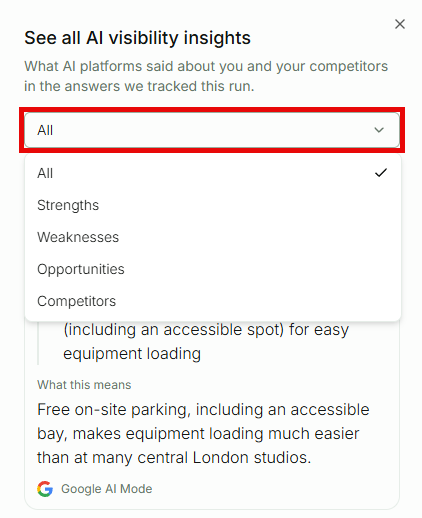The width and height of the screenshot is (422, 518).
Task: Pick the Competitors filter option
Action: click(213, 301)
